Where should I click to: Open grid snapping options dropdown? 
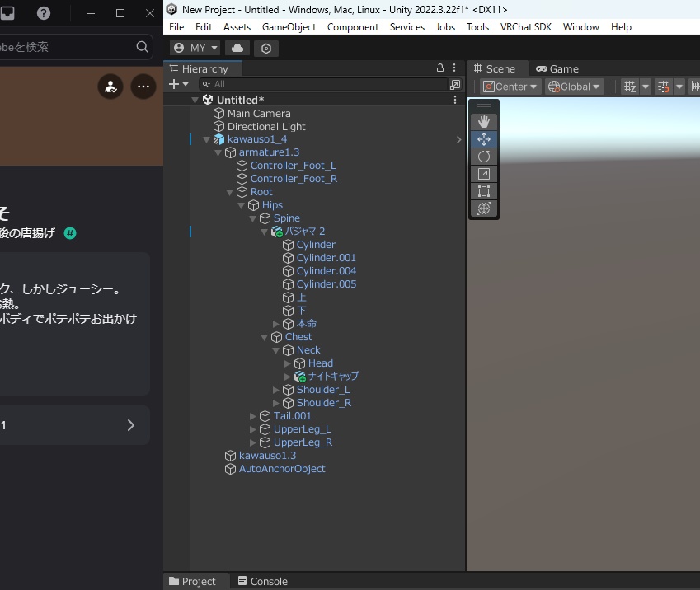(x=679, y=87)
